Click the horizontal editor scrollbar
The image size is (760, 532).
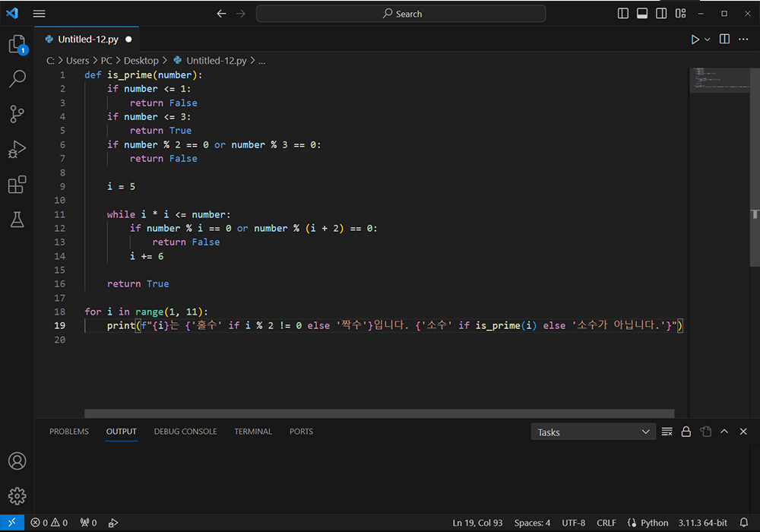click(x=379, y=413)
